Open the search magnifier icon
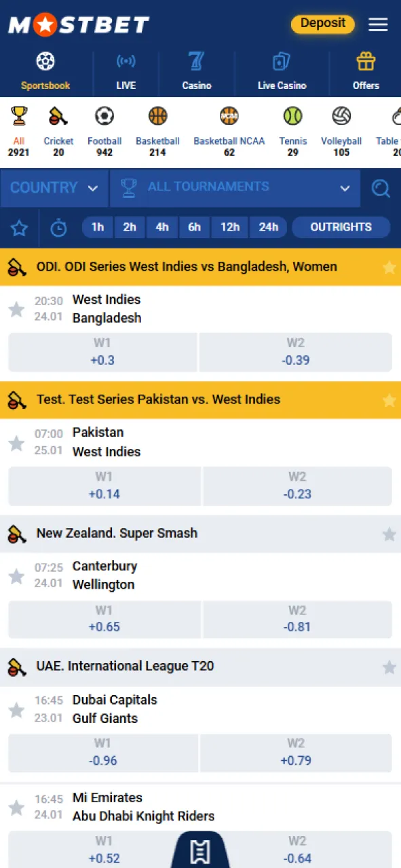 point(381,189)
